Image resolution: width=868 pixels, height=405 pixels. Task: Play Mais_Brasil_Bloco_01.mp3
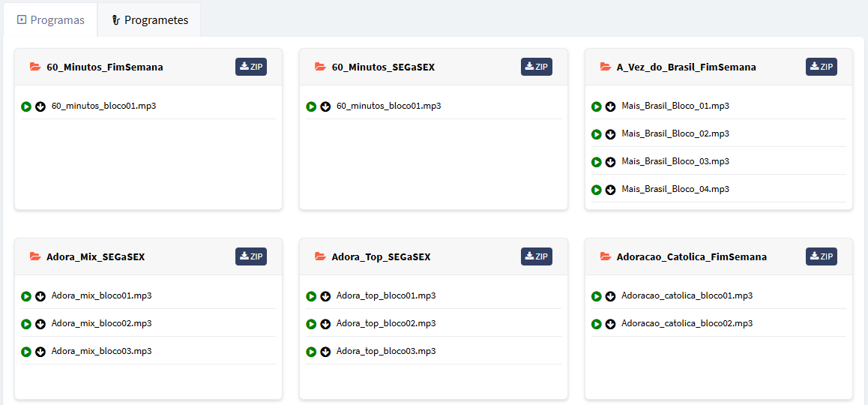(x=597, y=106)
